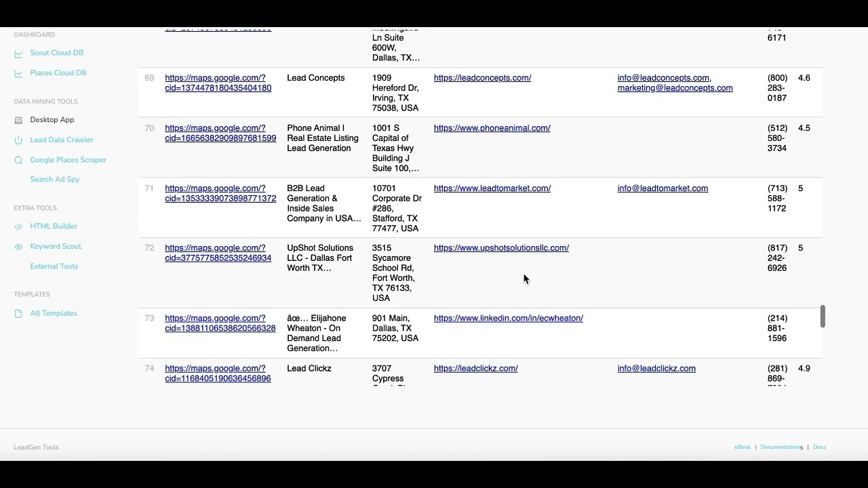Open Google Maps link for Lead Concepts
The height and width of the screenshot is (488, 868).
(x=218, y=83)
